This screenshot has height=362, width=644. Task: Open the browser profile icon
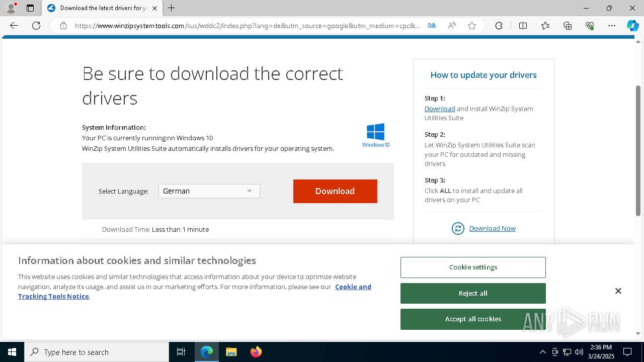point(11,8)
